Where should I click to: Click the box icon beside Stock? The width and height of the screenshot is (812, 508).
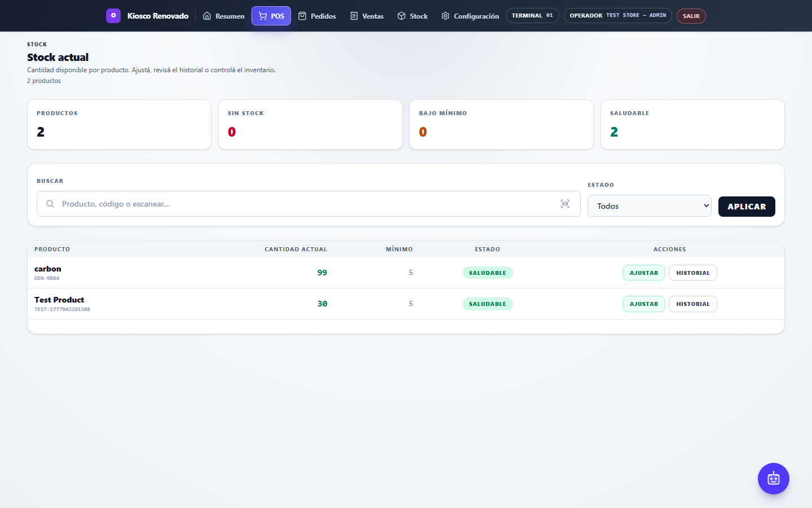(x=401, y=16)
